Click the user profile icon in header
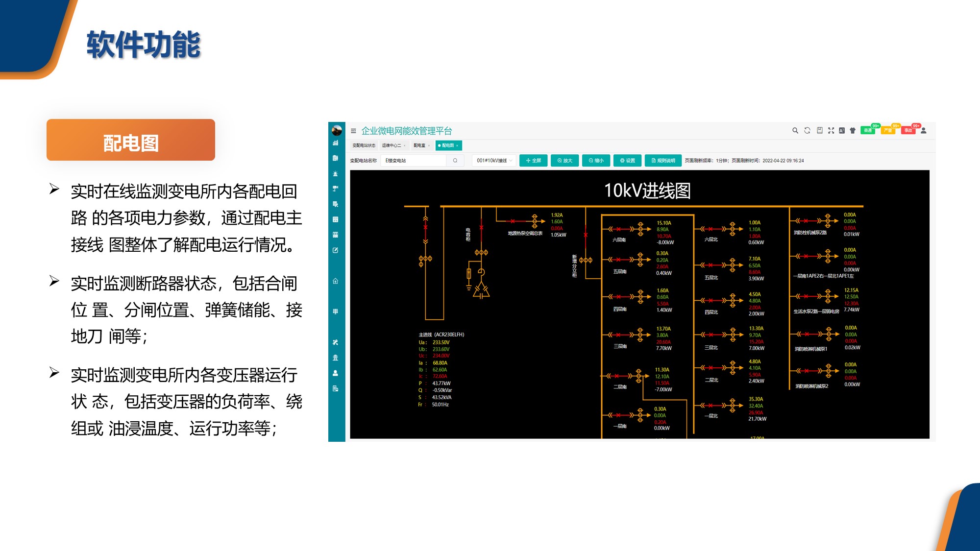This screenshot has width=980, height=551. click(924, 130)
